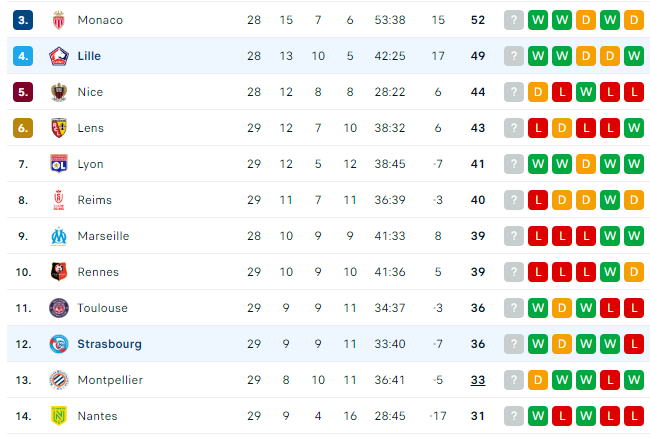Click the Marseille club logo
The image size is (650, 437).
coord(58,236)
